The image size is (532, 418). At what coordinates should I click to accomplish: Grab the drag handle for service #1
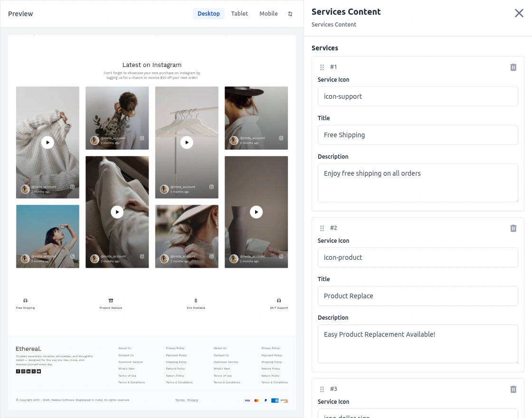click(x=322, y=67)
